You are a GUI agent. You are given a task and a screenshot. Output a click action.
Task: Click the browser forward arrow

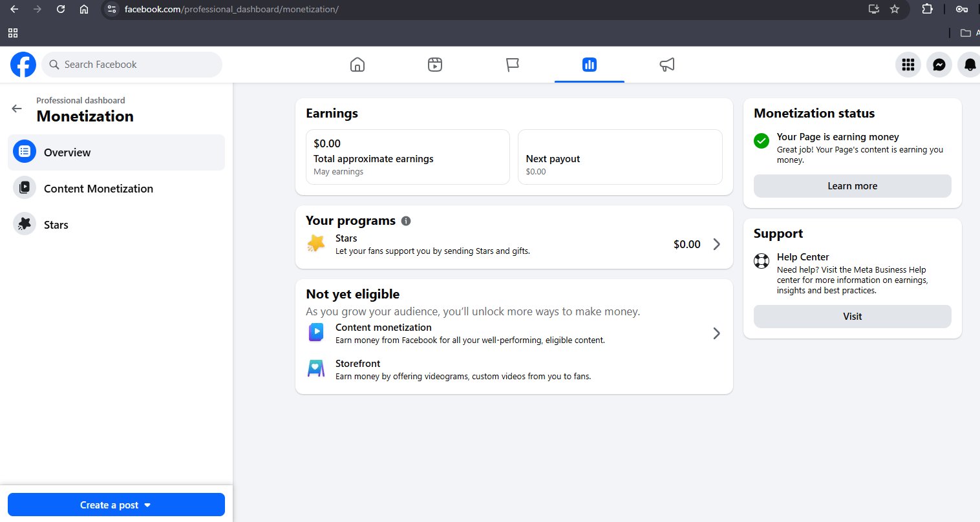[37, 9]
